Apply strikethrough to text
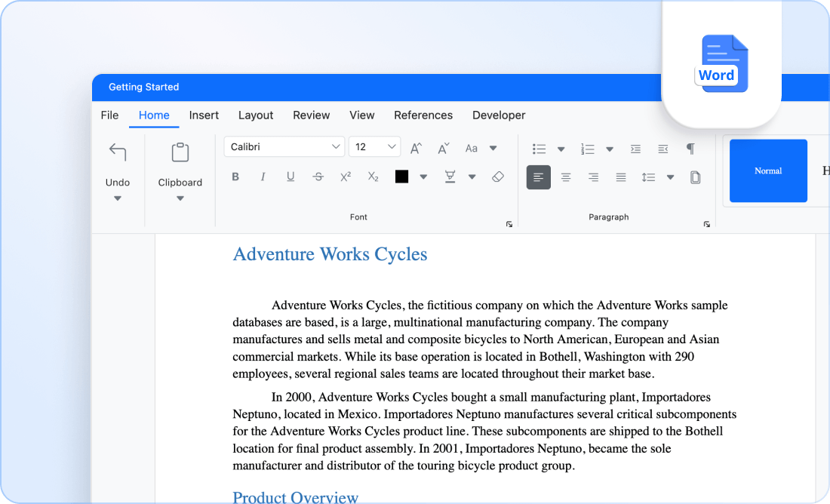 tap(318, 177)
